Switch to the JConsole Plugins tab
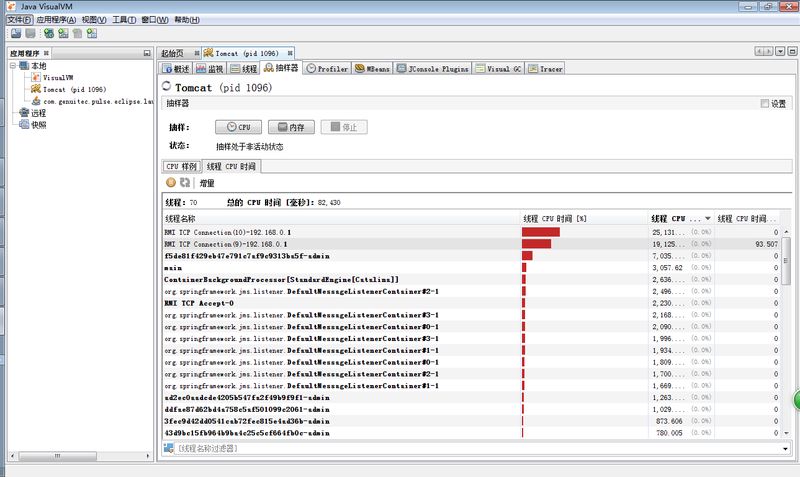The image size is (800, 477). point(433,68)
